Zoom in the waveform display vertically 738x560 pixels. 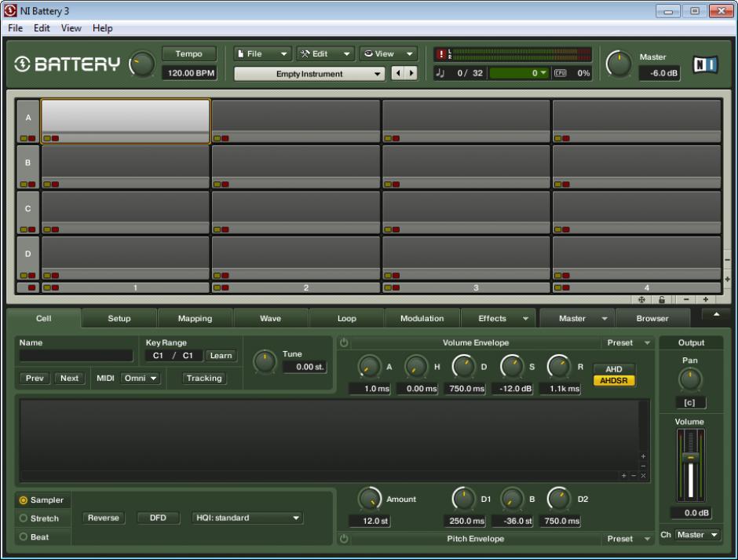(643, 456)
